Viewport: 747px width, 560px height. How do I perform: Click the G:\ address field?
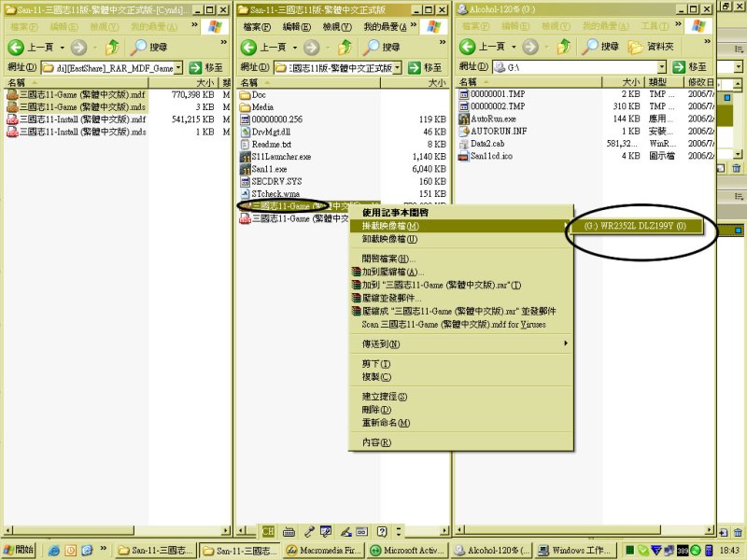pos(579,67)
